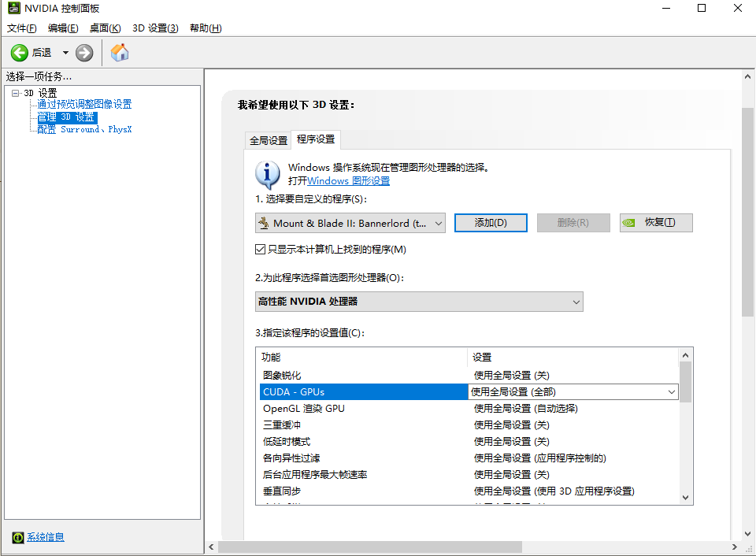756x556 pixels.
Task: Click the 功能 column header
Action: pyautogui.click(x=361, y=358)
